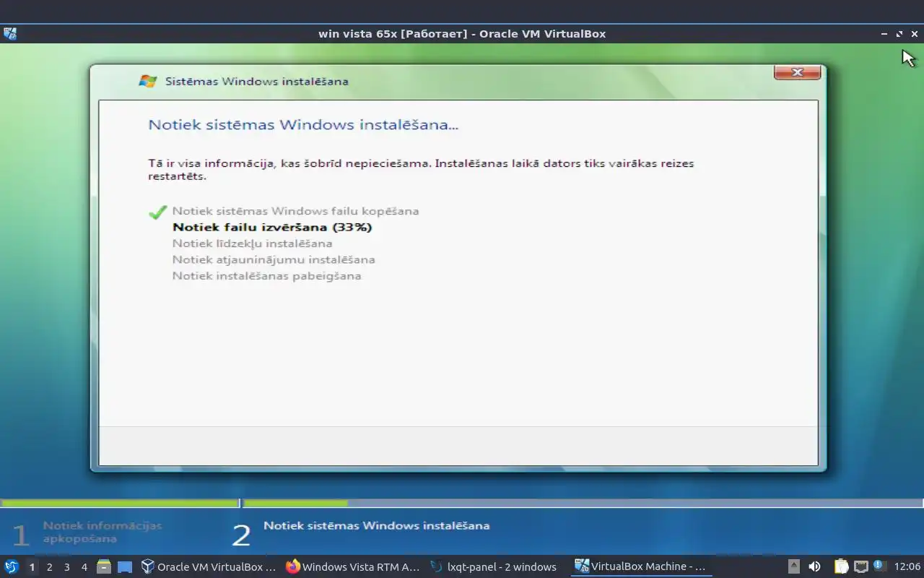
Task: Switch to virtual desktop 2
Action: pyautogui.click(x=49, y=567)
